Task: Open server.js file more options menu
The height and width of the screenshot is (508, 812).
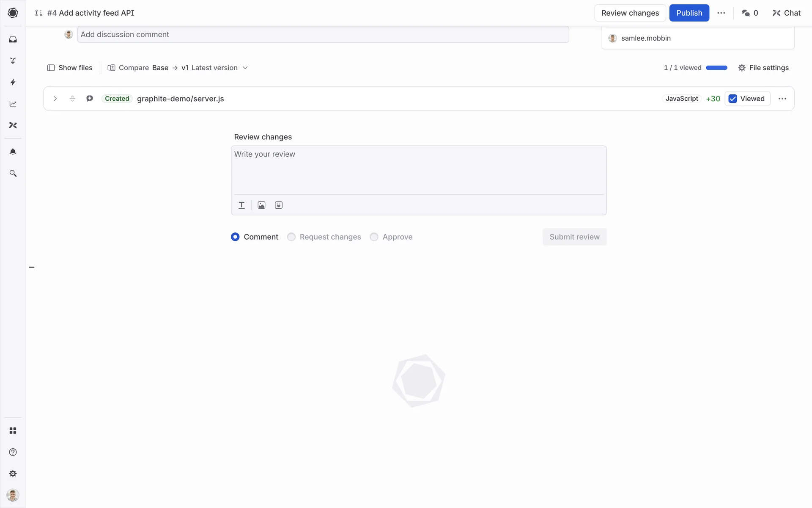Action: (782, 99)
